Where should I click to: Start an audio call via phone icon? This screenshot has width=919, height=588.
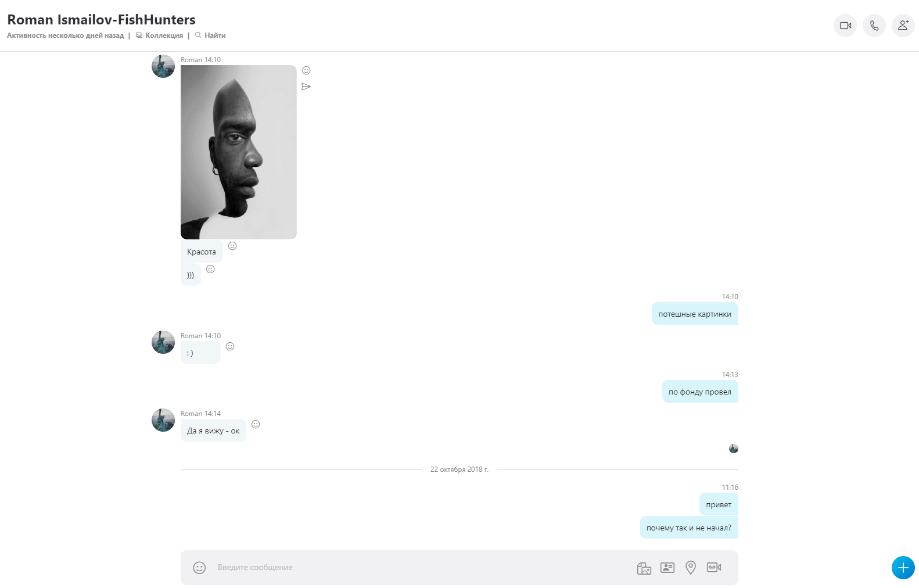point(874,26)
